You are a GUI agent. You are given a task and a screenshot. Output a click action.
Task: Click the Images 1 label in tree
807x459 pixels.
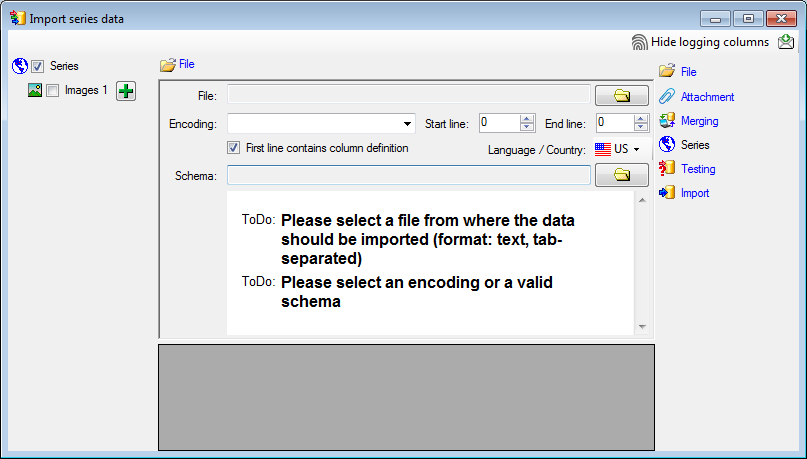(86, 91)
